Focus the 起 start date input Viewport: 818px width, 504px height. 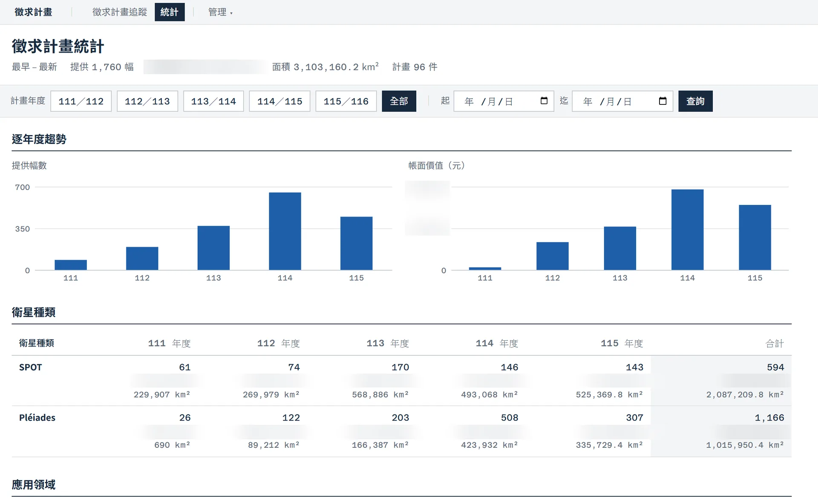pyautogui.click(x=504, y=101)
